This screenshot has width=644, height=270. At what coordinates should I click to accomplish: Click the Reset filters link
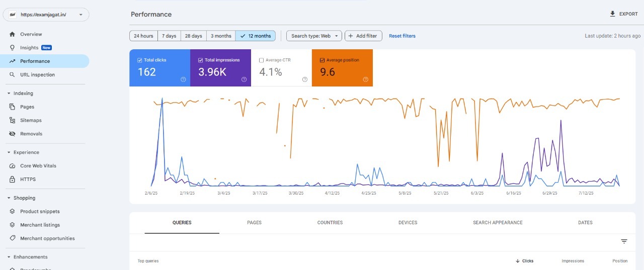coord(402,36)
